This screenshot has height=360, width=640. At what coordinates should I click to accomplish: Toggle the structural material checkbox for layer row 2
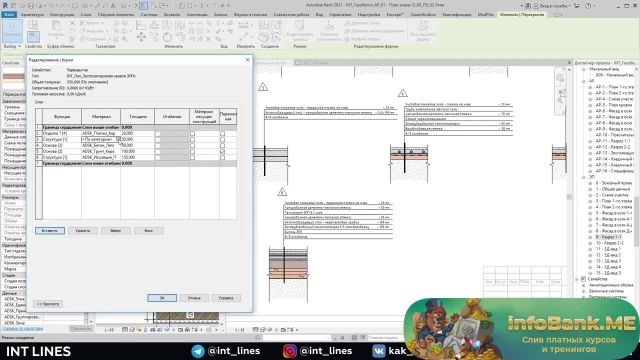point(192,133)
